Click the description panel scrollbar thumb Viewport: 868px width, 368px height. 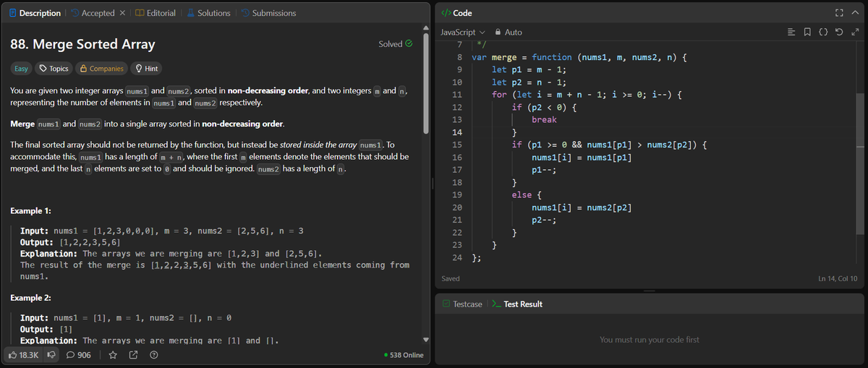click(425, 85)
